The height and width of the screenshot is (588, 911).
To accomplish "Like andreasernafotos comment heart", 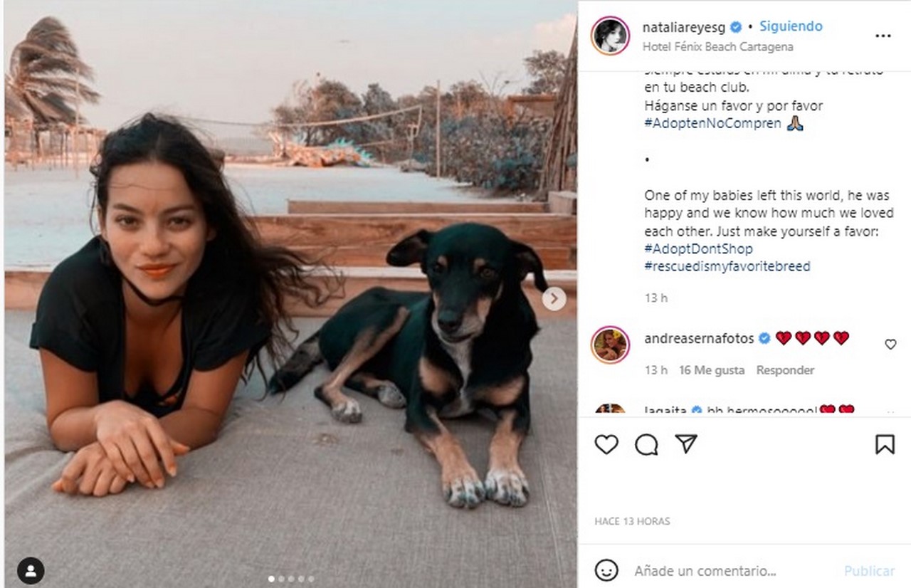I will coord(890,345).
